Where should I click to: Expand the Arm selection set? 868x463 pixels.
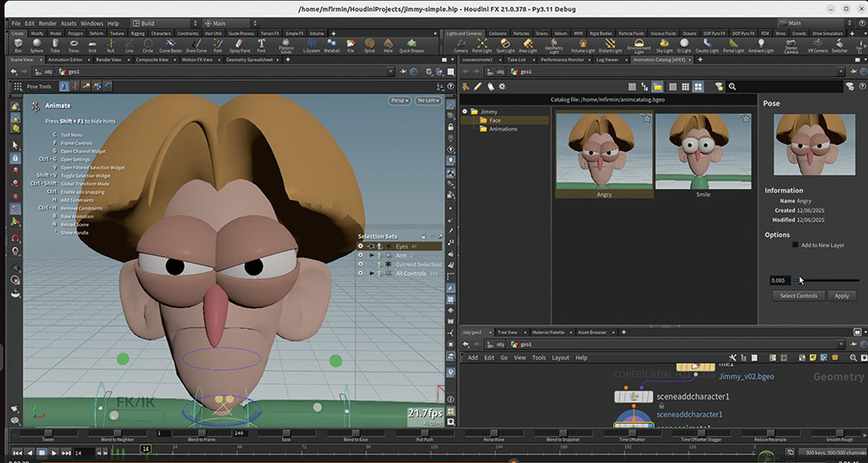tap(372, 255)
